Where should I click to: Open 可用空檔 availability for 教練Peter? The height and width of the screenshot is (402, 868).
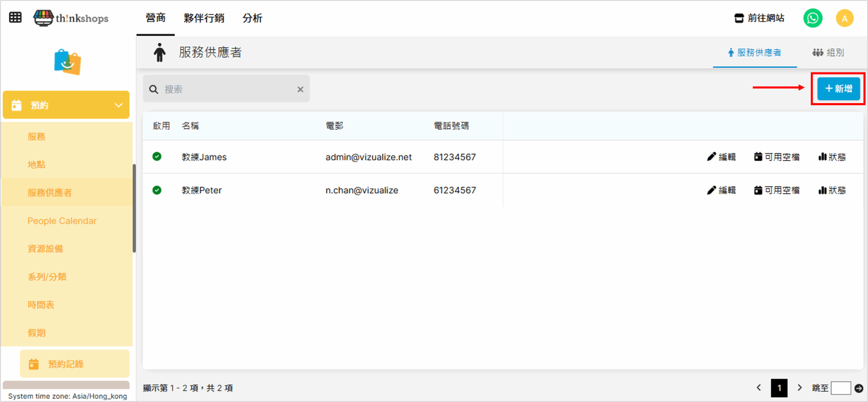coord(776,190)
